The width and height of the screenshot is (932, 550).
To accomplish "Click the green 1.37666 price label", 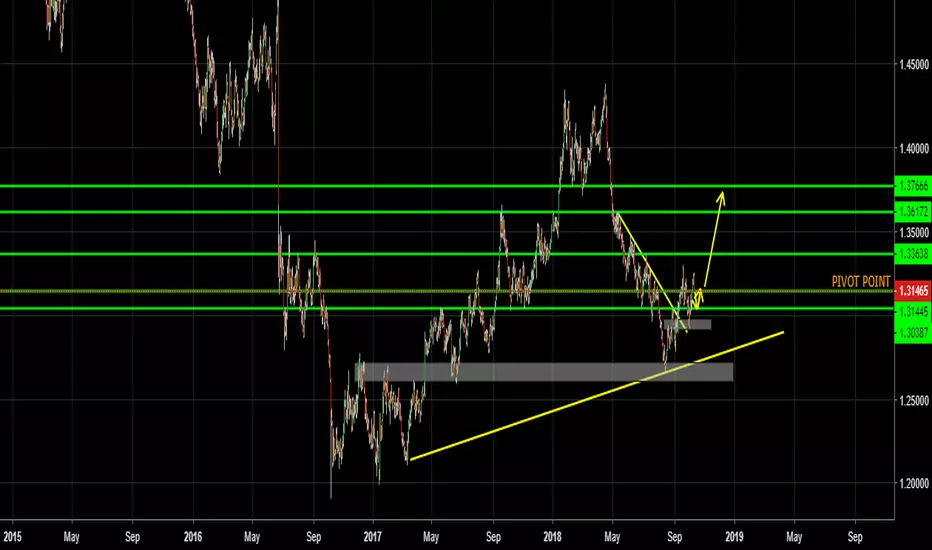I will pyautogui.click(x=912, y=186).
